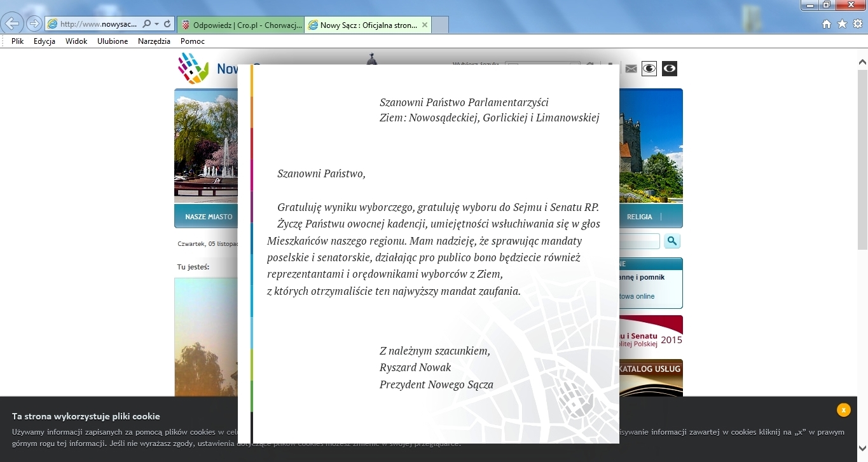Toggle the dark high-contrast eye icon
The image size is (868, 462).
tap(669, 69)
